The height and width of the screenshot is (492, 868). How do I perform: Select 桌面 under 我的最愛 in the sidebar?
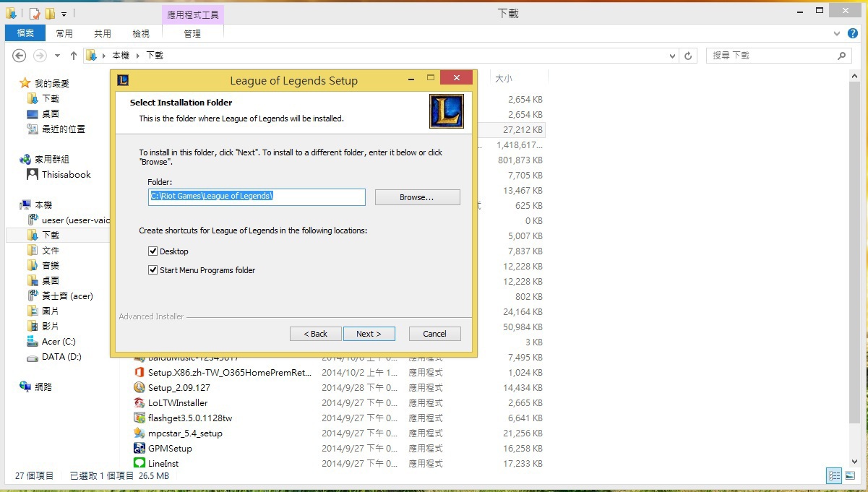coord(51,113)
